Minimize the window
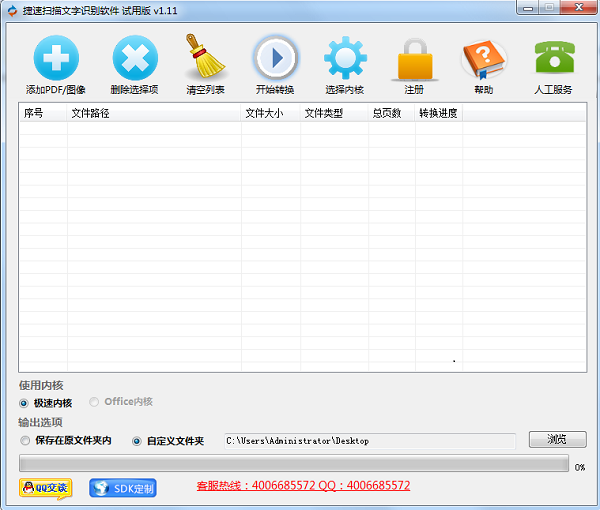Screen dimensions: 600x510 (528, 7)
